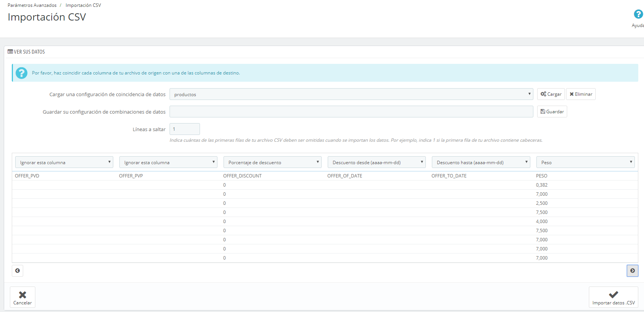This screenshot has width=644, height=312.
Task: Select the weight value 2,500
Action: click(x=542, y=203)
